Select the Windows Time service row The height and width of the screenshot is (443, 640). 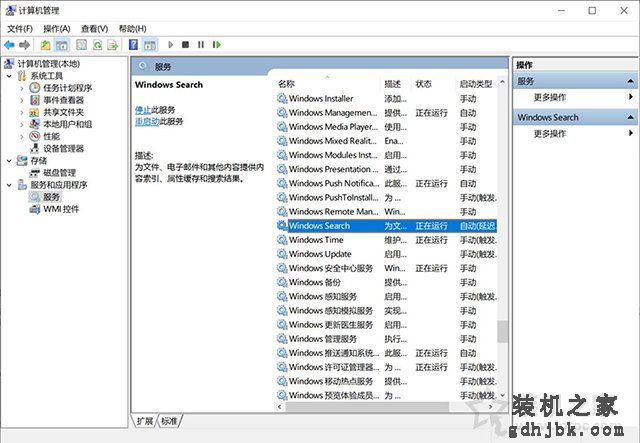coord(386,240)
